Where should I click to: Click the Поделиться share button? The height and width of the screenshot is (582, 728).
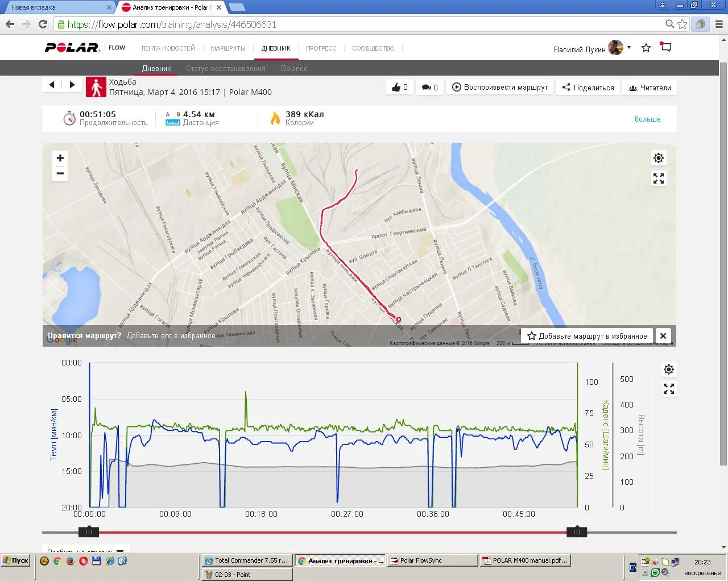click(588, 88)
